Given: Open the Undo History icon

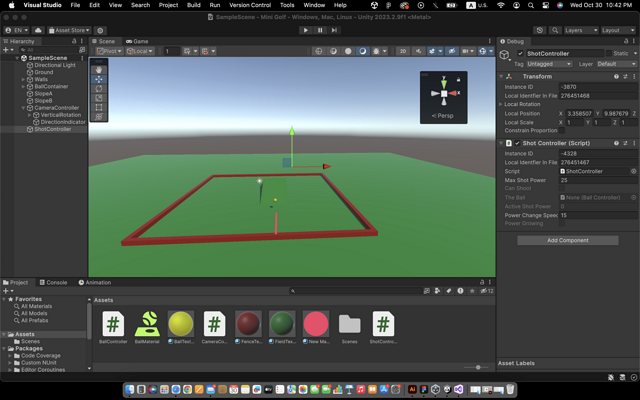Looking at the screenshot, I should [540, 30].
